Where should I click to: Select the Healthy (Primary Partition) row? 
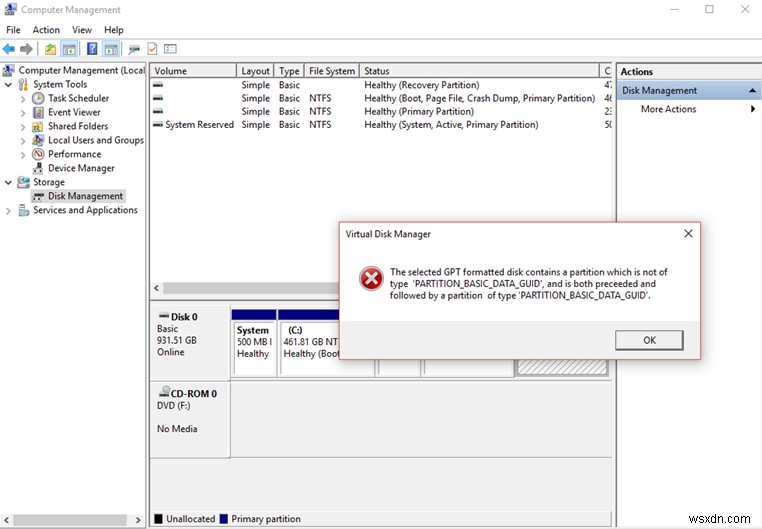pyautogui.click(x=381, y=112)
